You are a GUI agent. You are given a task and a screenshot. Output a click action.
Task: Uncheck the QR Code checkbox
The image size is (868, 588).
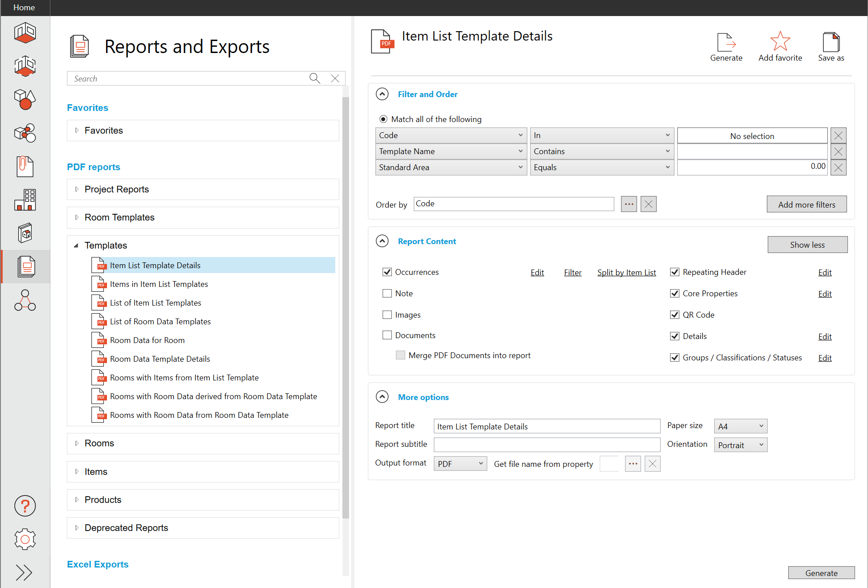click(675, 315)
